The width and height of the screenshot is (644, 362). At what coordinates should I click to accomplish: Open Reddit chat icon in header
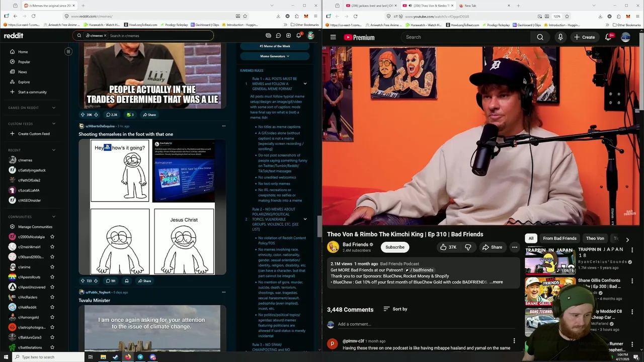(x=278, y=36)
